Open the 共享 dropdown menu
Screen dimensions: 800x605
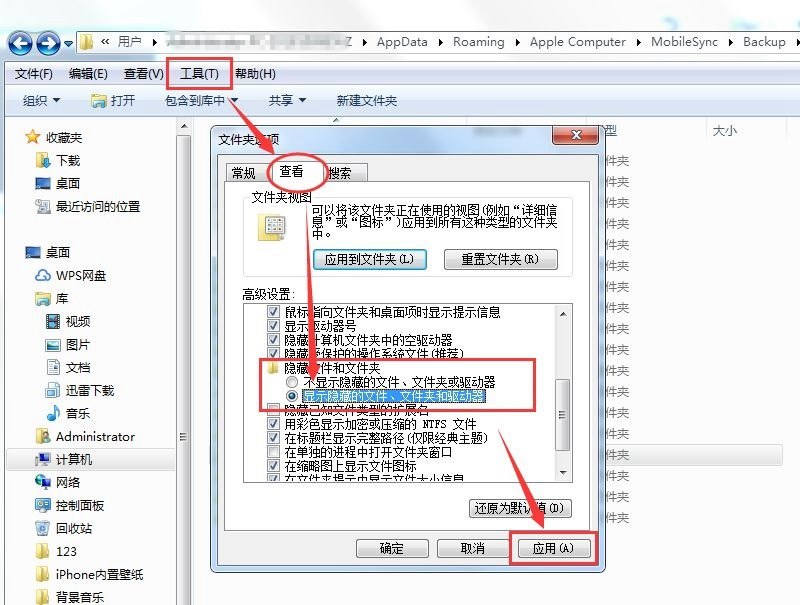[x=287, y=101]
